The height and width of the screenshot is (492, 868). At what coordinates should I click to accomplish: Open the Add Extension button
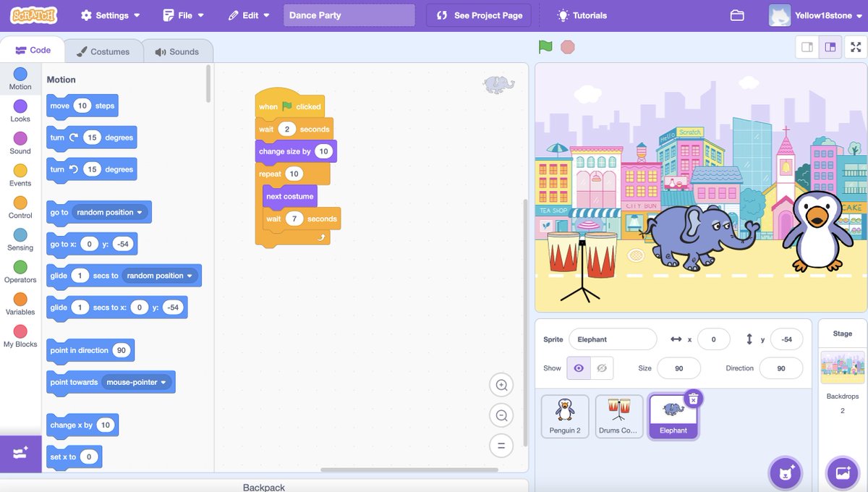(20, 454)
